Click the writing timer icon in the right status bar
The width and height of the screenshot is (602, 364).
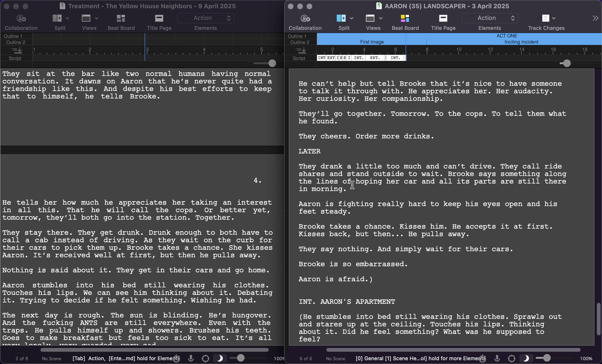pyautogui.click(x=482, y=358)
